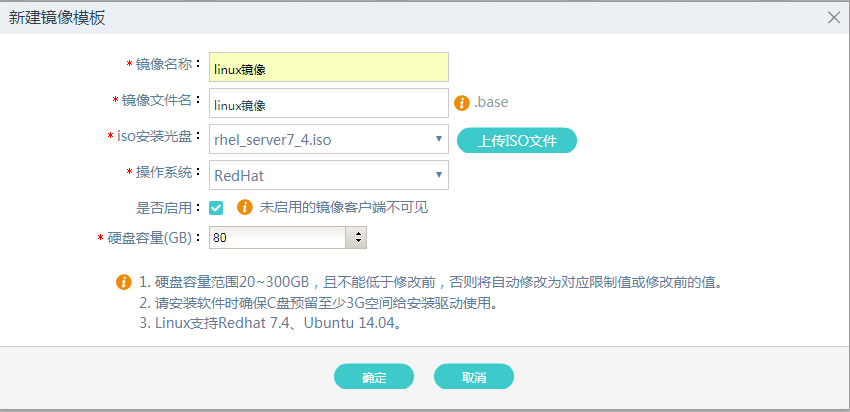Click the info icon before the disk capacity notes
850x412 pixels.
(x=124, y=281)
